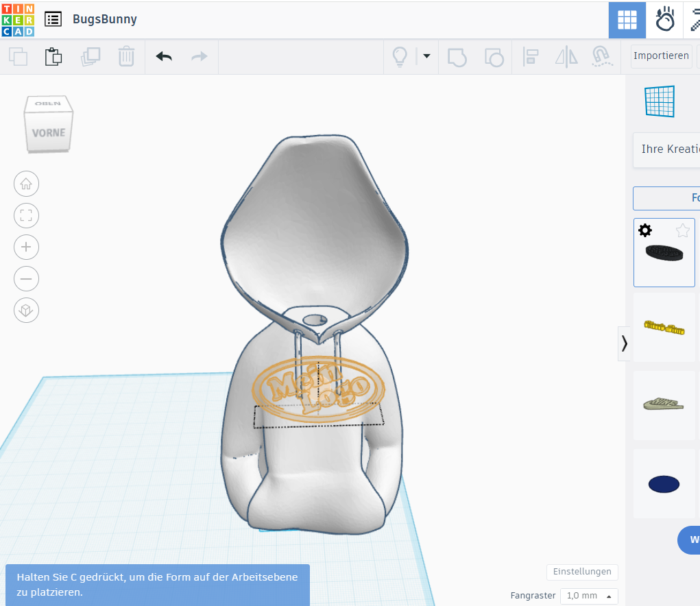Open the visibility dropdown arrow
Viewport: 700px width, 606px height.
tap(426, 56)
